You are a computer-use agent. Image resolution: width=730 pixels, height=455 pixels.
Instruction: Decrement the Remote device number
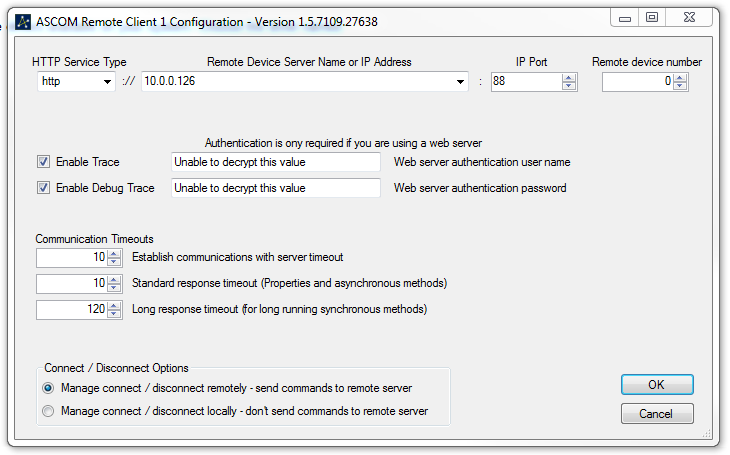click(680, 86)
